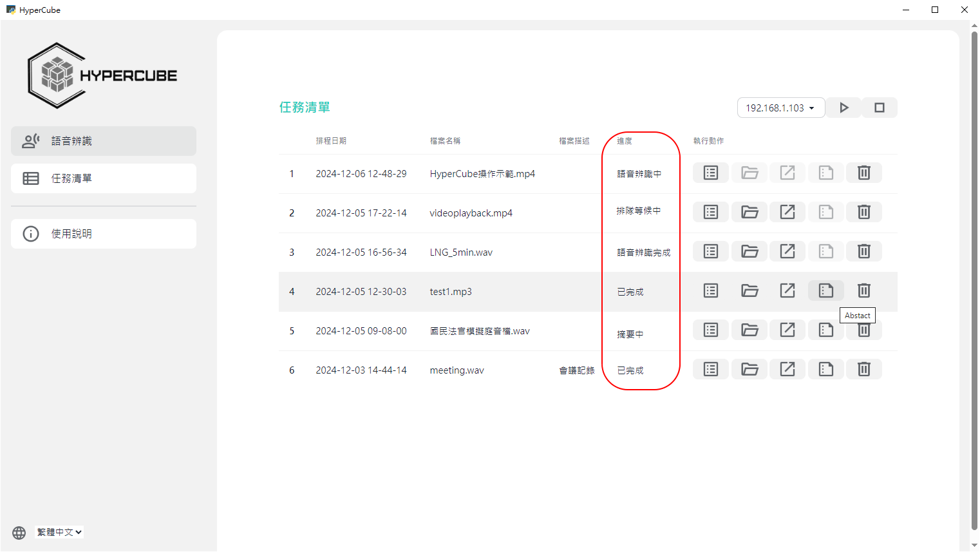
Task: Open task details list for videoplayback.mp4
Action: click(x=711, y=212)
